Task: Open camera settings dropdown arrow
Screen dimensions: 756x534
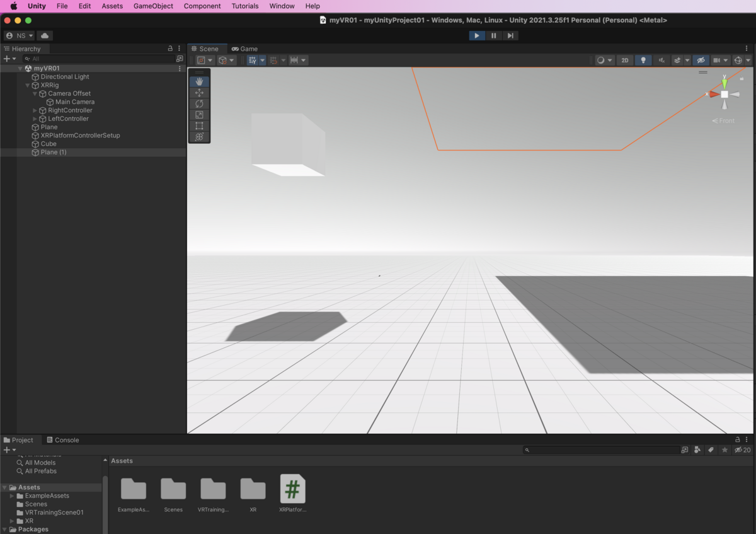Action: pyautogui.click(x=726, y=61)
